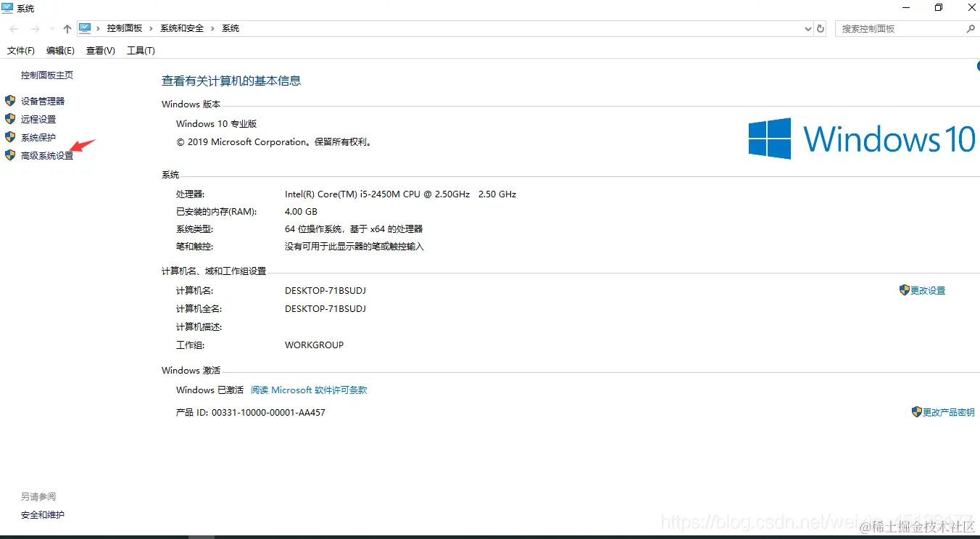Viewport: 980px width, 539px height.
Task: Expand the chevron after 系统和安全 breadcrumb
Action: 212,28
